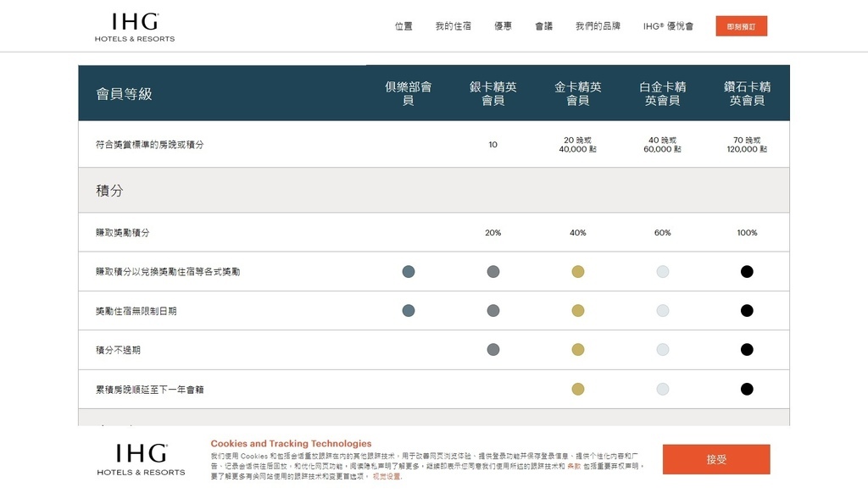Click the 銀卡精英會員 column header
The image size is (868, 493).
(493, 93)
